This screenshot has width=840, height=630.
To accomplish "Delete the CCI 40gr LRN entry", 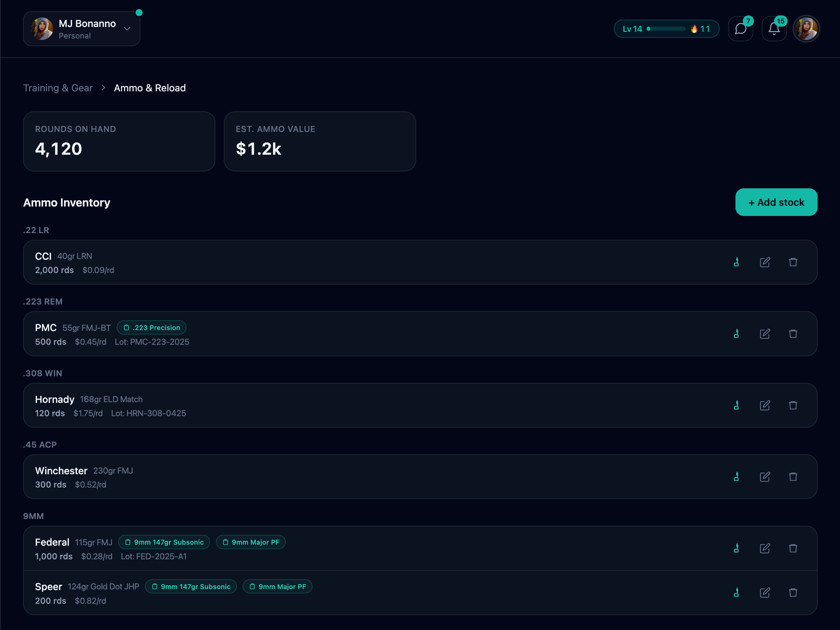I will click(793, 262).
